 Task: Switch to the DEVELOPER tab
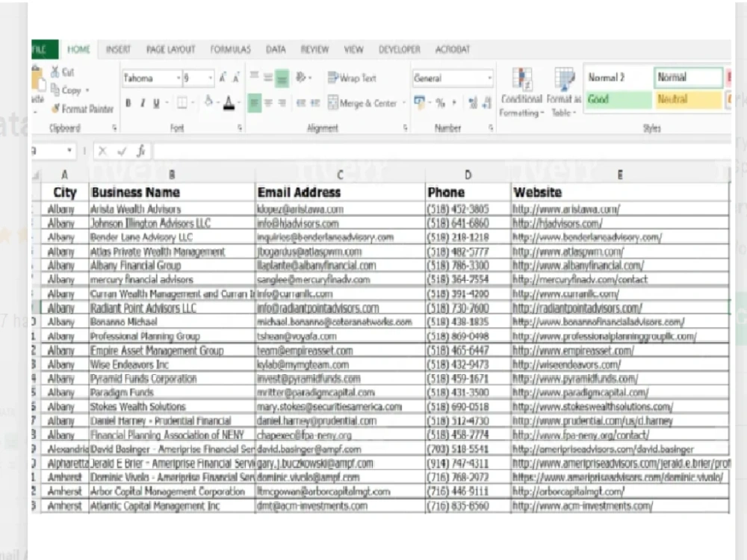(x=399, y=49)
